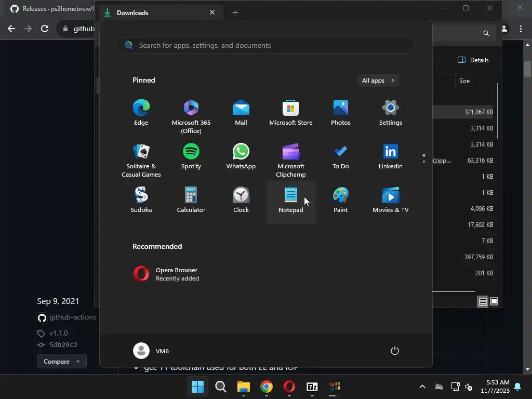
Task: Sort by the Size column header
Action: click(x=464, y=81)
